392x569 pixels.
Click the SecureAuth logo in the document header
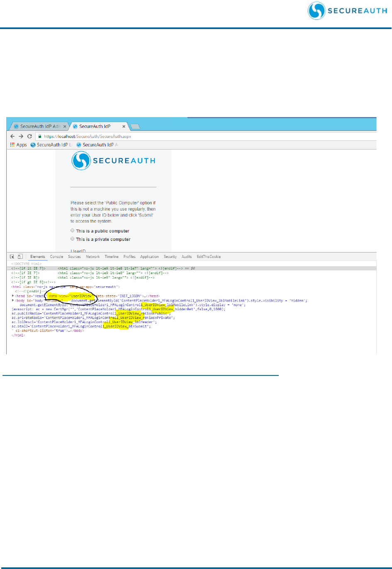(347, 10)
